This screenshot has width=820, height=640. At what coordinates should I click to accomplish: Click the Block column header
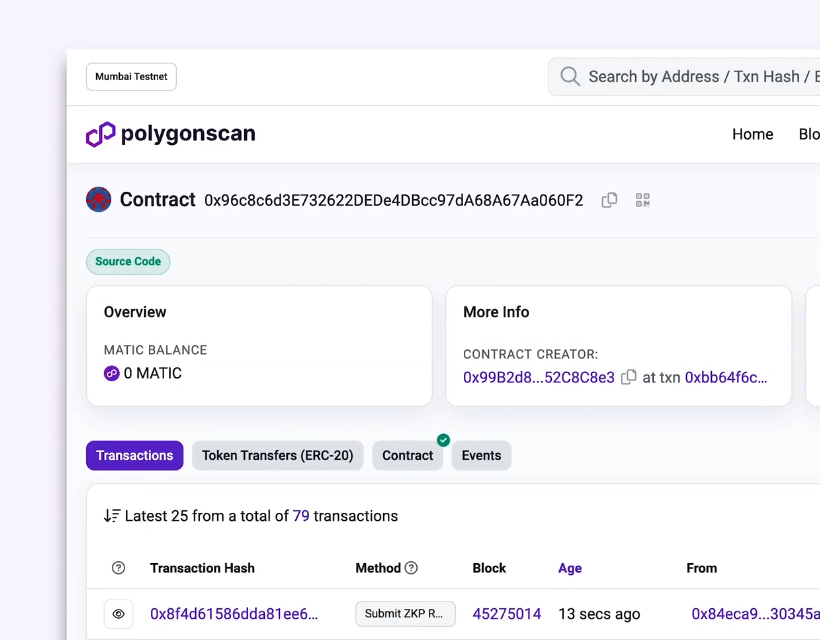click(489, 568)
